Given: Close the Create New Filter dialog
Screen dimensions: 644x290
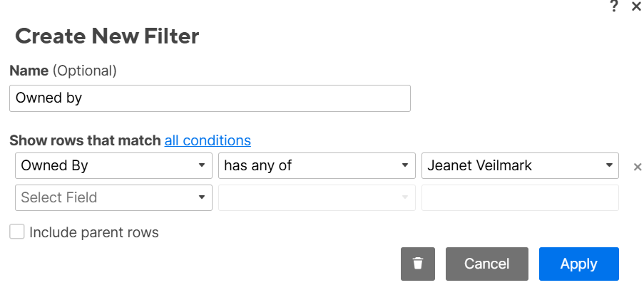Looking at the screenshot, I should [636, 6].
